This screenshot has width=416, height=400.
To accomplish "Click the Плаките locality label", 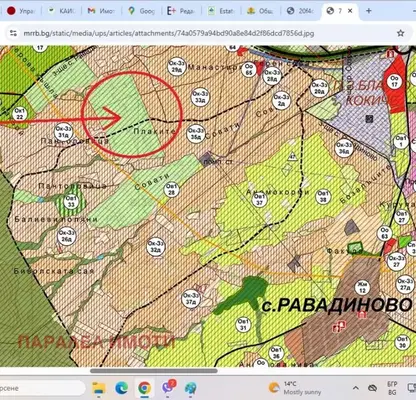I will point(154,131).
